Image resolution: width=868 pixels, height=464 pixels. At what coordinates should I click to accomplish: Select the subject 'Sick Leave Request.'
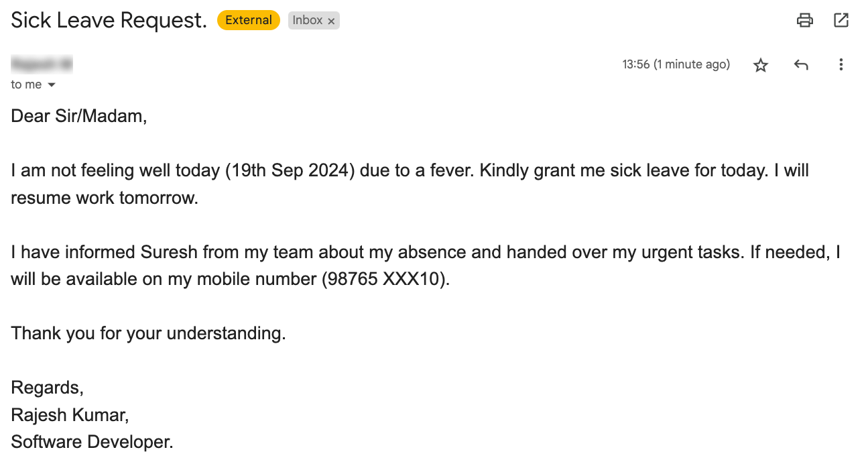pos(108,20)
